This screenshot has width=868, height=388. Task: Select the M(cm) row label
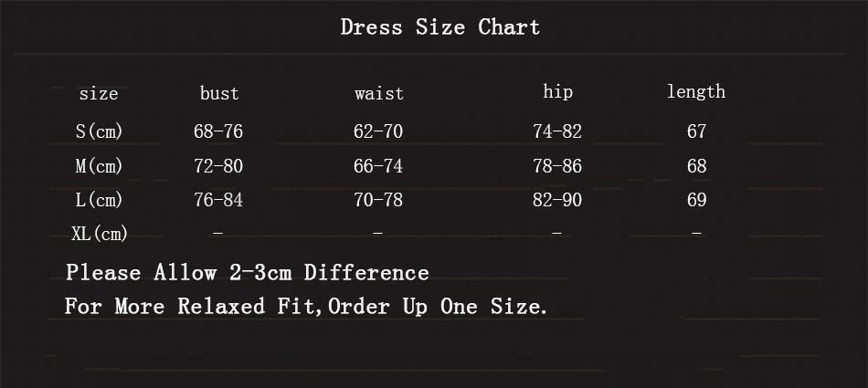(x=99, y=166)
